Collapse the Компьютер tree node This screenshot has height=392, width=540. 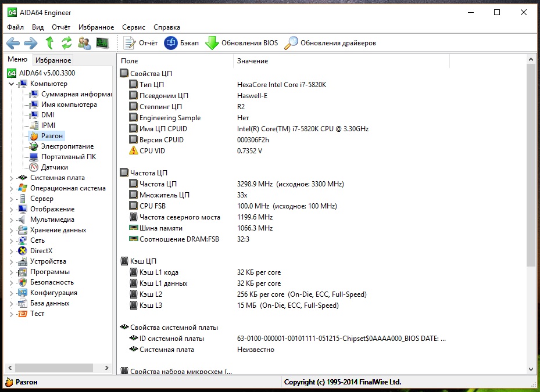coord(11,84)
